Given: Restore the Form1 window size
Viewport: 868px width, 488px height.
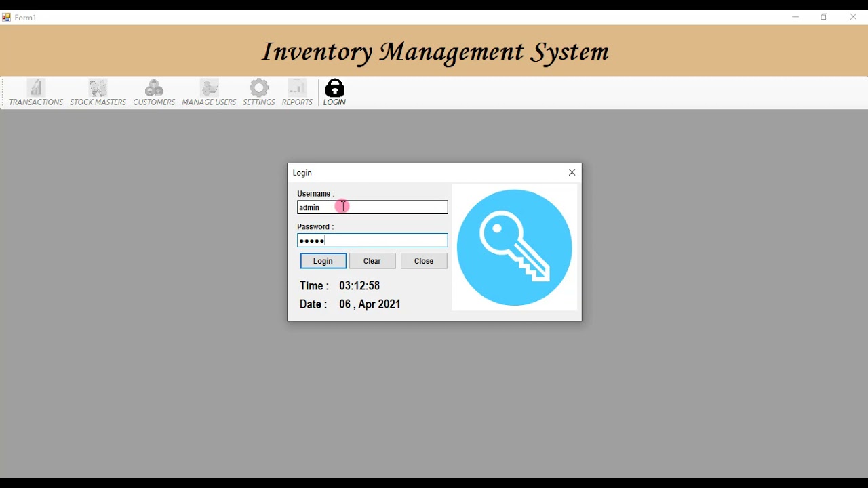Looking at the screenshot, I should pyautogui.click(x=825, y=18).
